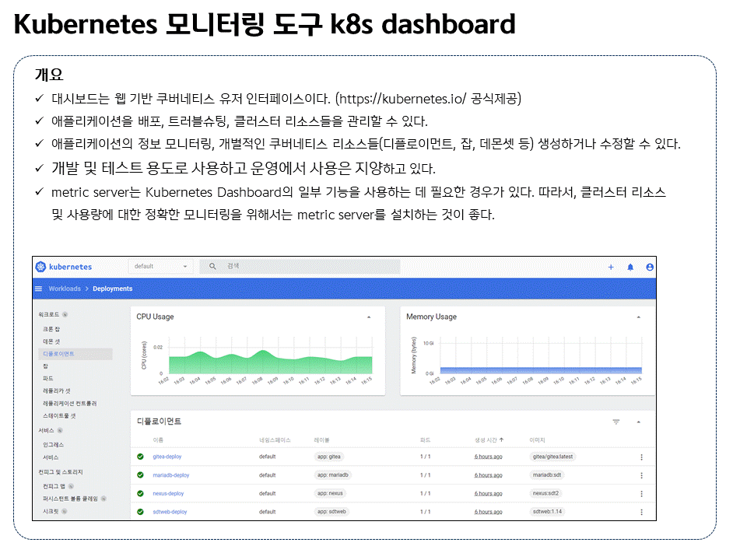Select 서비스 item under 인그레스 in sidebar
This screenshot has width=747, height=560.
(51, 457)
